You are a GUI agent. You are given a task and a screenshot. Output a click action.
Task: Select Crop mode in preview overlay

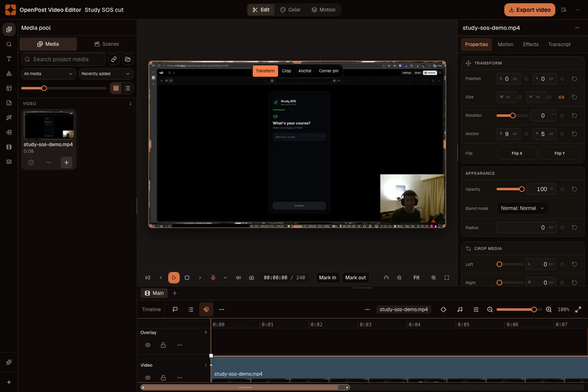[x=286, y=71]
